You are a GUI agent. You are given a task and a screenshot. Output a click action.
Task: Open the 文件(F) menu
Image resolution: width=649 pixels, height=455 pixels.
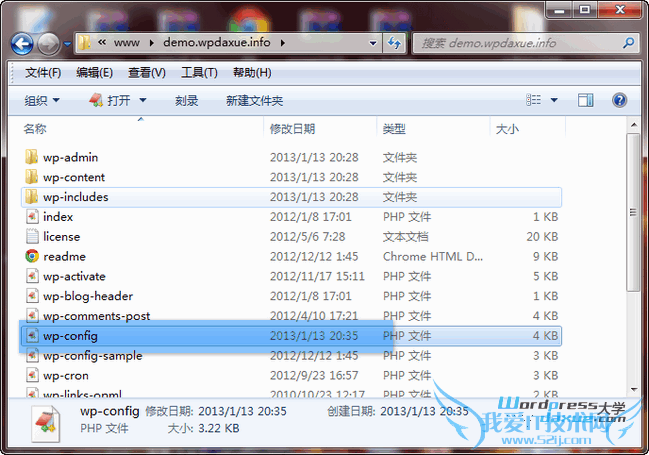tap(43, 73)
